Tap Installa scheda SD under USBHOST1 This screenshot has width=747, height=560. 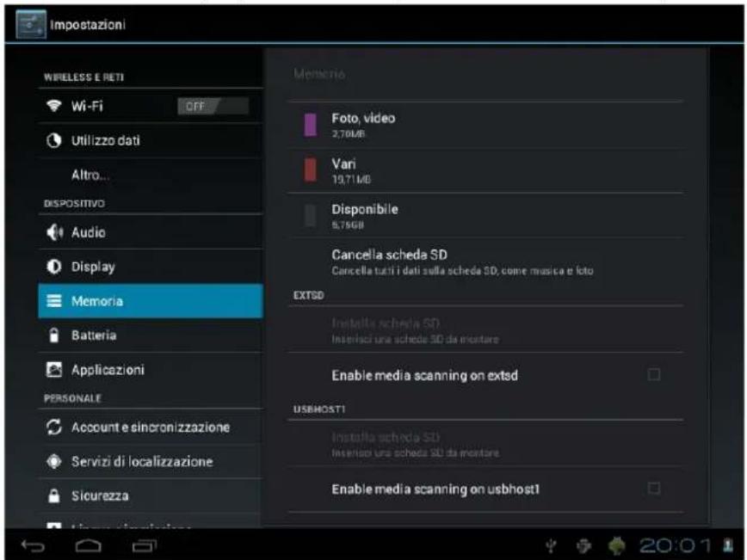tap(486, 444)
